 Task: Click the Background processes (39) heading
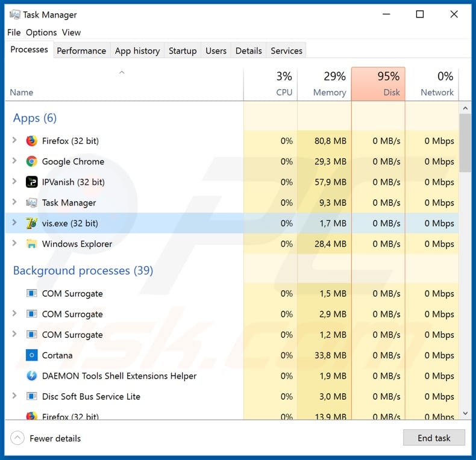(83, 271)
